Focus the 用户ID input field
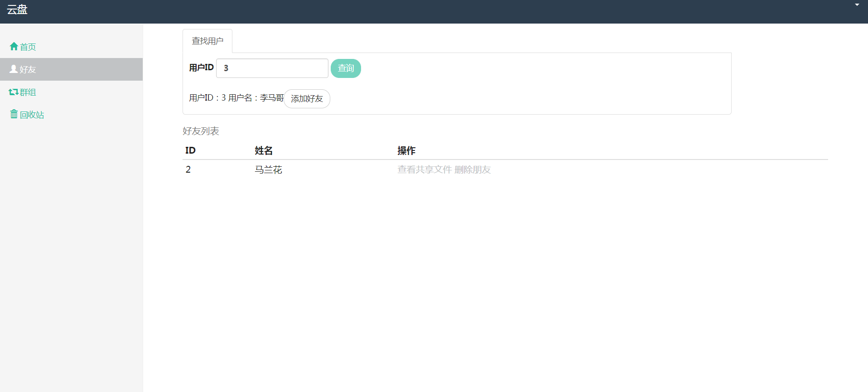 (272, 68)
